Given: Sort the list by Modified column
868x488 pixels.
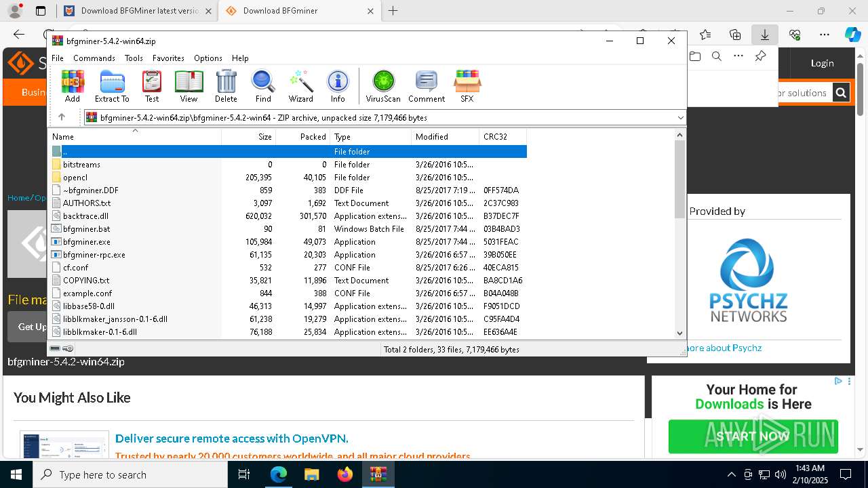Looking at the screenshot, I should click(445, 137).
